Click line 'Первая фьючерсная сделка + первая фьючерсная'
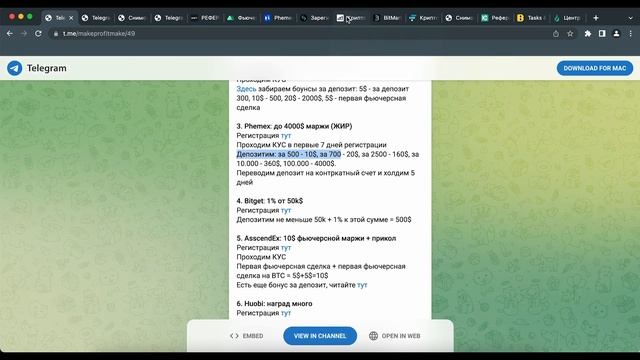The image size is (640, 360). tap(321, 267)
